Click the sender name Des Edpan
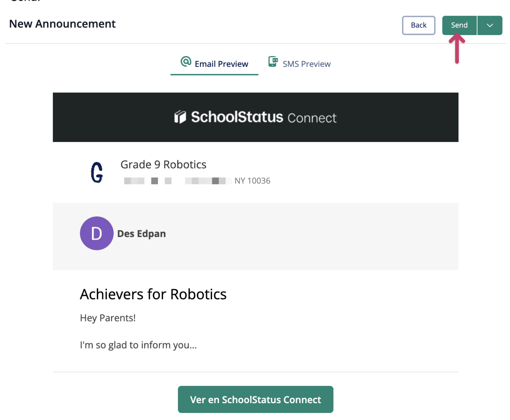Viewport: 510px width, 420px height. pyautogui.click(x=141, y=234)
